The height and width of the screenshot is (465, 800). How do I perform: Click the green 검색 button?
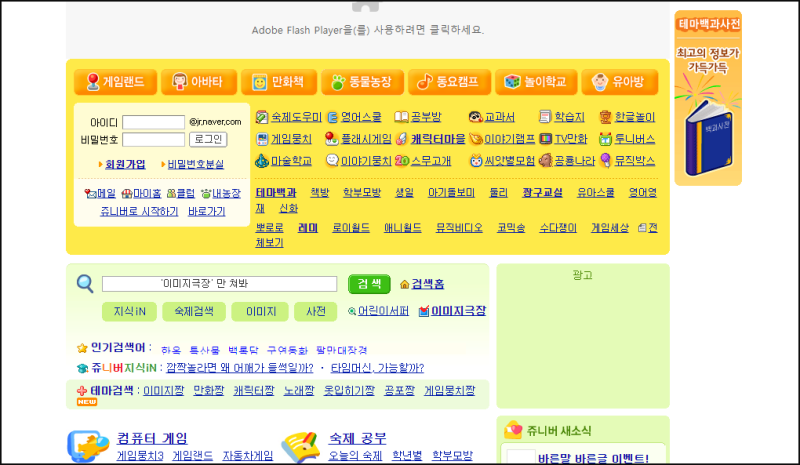[369, 284]
